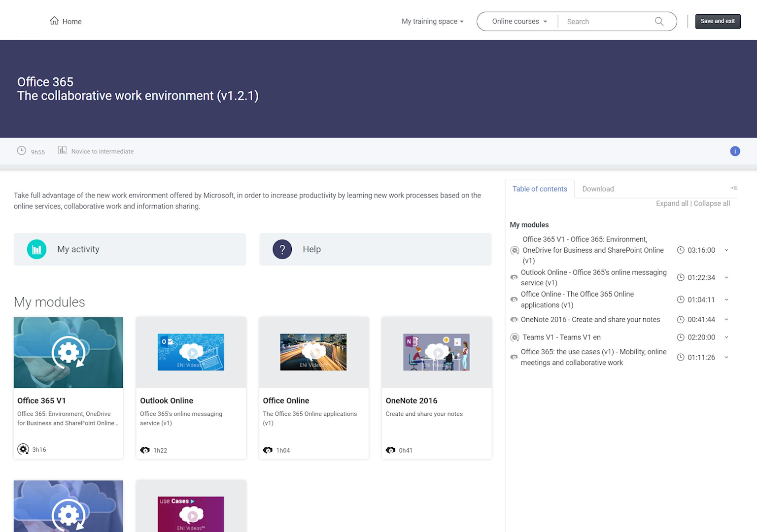Viewport: 757px width, 532px height.
Task: Open Teams V1 - Teams V1 en entry
Action: pos(561,337)
